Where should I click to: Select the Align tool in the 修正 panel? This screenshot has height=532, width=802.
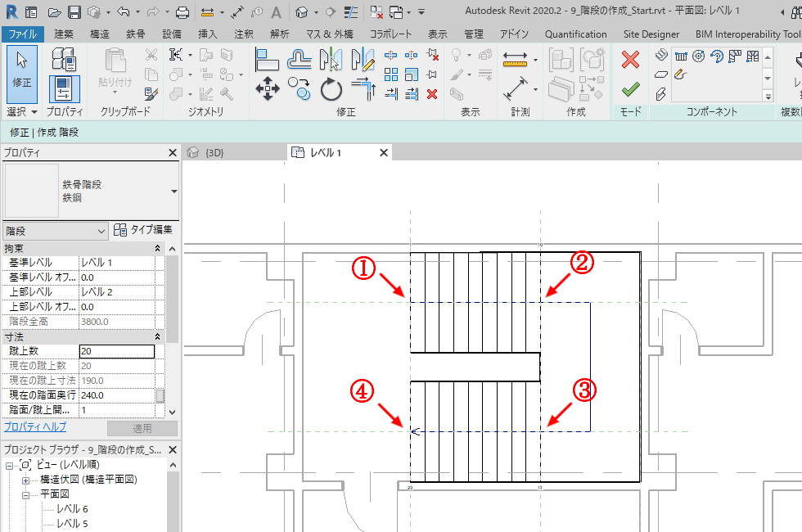tap(267, 59)
